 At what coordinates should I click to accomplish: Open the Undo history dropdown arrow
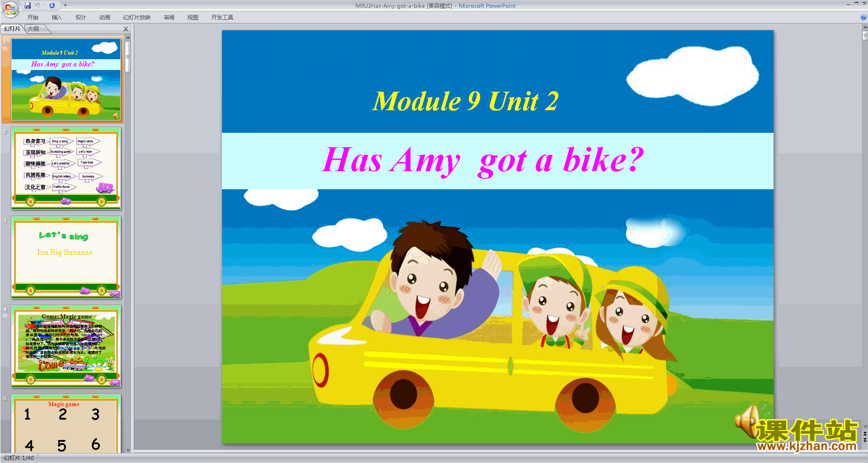click(44, 5)
